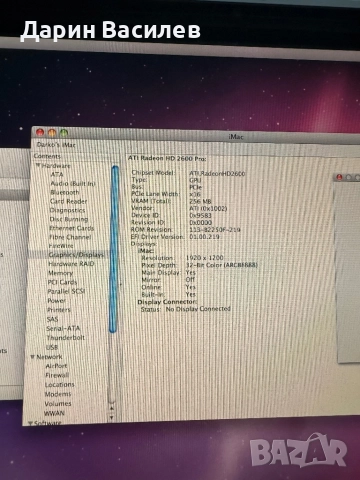Open Diagnostics in sidebar
The image size is (360, 480).
click(x=67, y=210)
